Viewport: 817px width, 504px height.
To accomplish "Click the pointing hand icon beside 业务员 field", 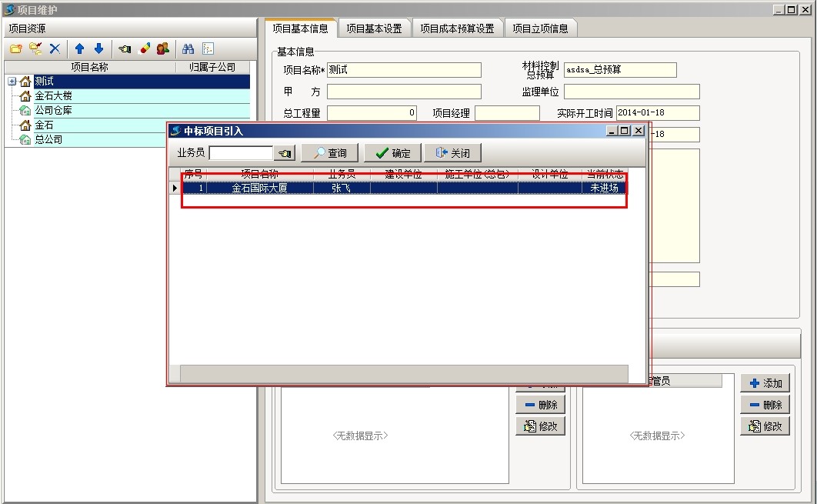I will (x=285, y=153).
